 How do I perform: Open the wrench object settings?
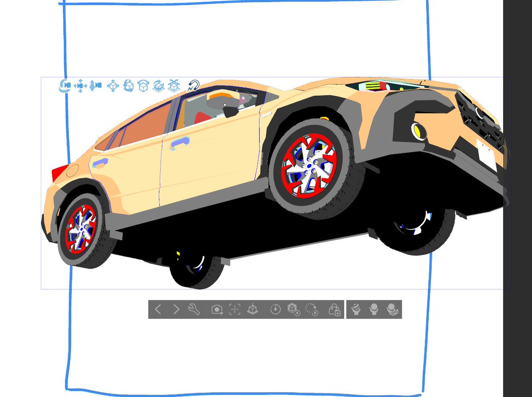pos(194,310)
